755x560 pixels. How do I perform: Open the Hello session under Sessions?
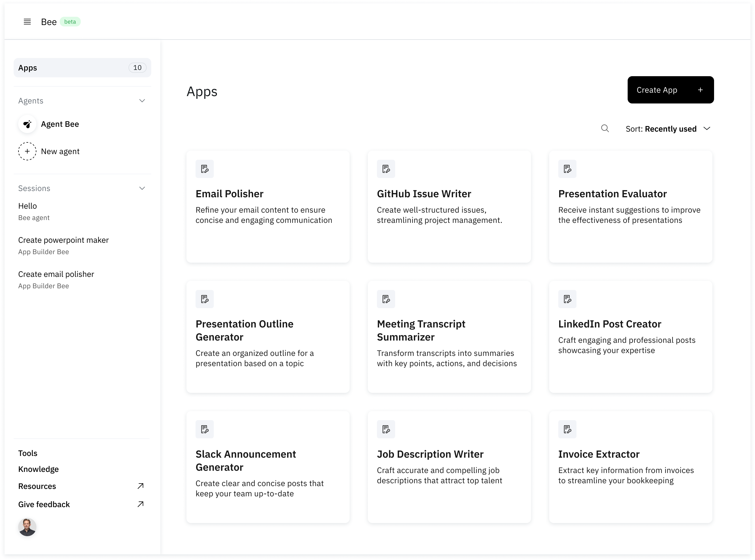point(28,206)
